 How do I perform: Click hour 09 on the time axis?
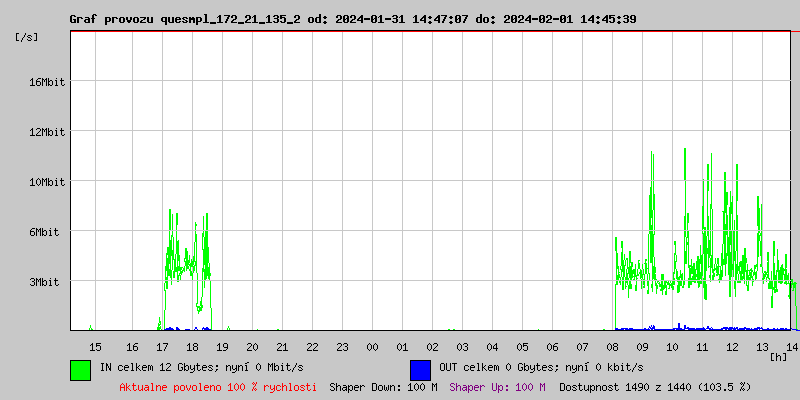pyautogui.click(x=643, y=346)
